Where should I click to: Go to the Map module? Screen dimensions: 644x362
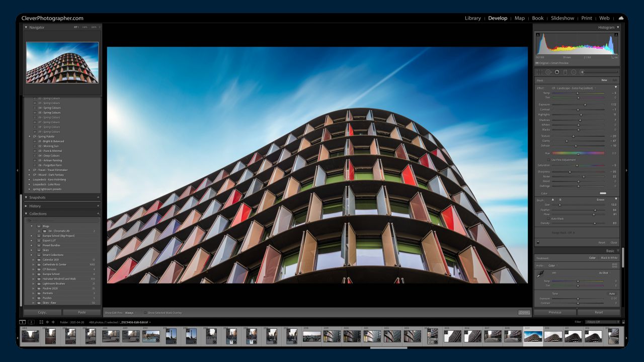click(520, 18)
